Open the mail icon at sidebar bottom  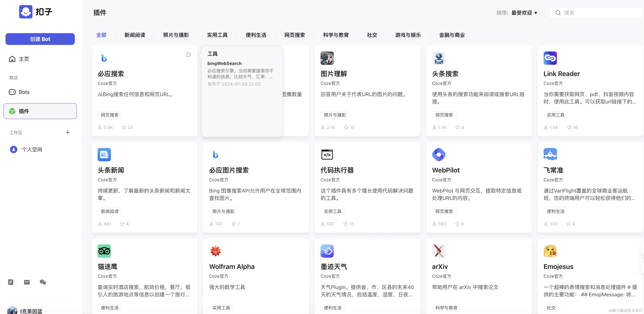[27, 282]
